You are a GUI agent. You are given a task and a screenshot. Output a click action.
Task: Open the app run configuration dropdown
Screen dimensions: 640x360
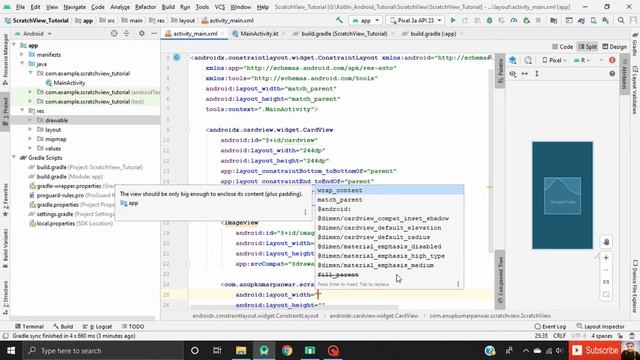coord(365,20)
